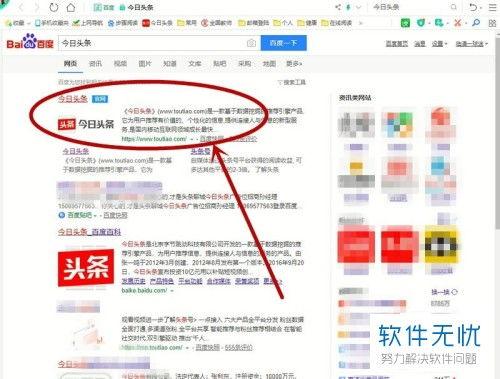
Task: Click the Baidu logo
Action: [30, 42]
